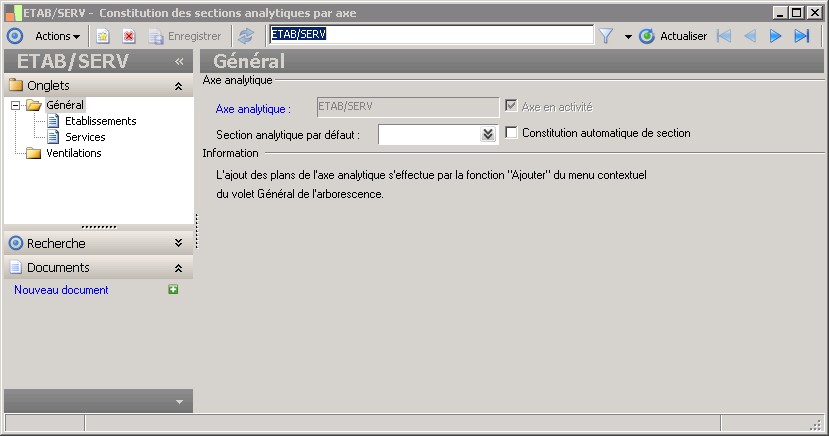Click the window resize grip corner

[817, 424]
